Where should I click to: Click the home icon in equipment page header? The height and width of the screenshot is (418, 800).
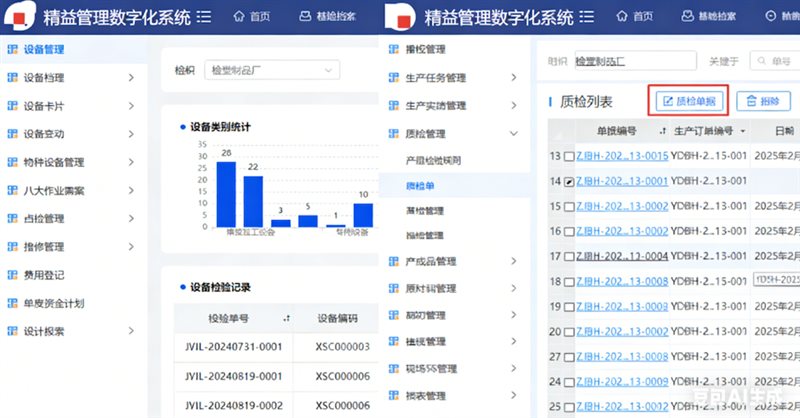(x=239, y=17)
